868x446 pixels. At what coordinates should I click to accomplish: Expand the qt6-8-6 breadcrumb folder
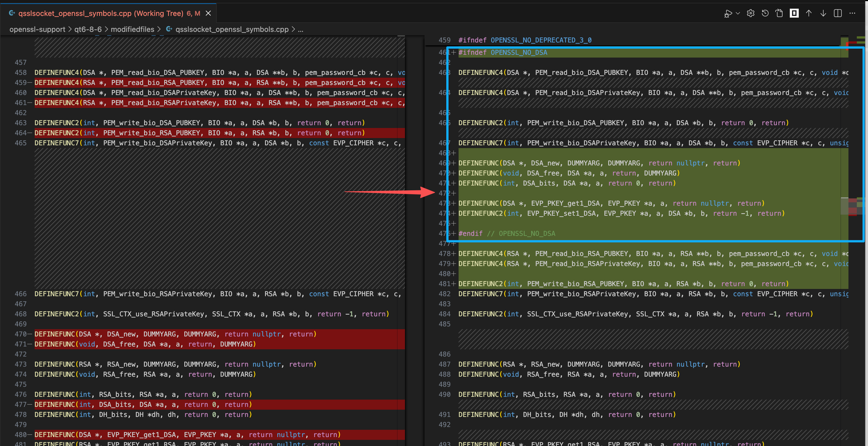[88, 30]
